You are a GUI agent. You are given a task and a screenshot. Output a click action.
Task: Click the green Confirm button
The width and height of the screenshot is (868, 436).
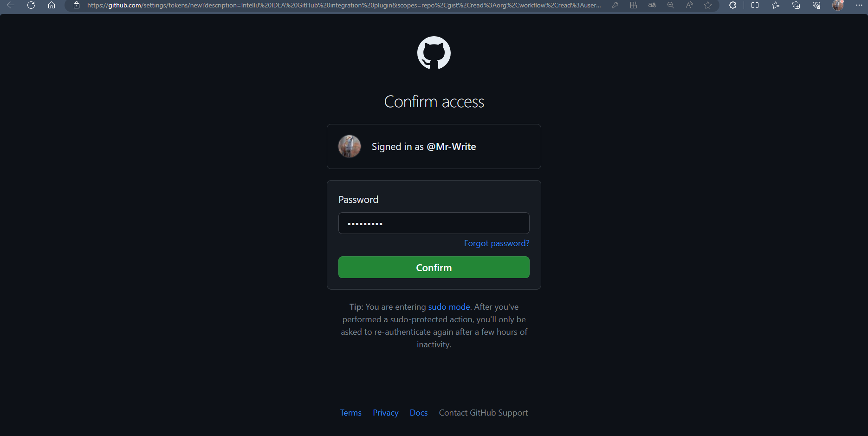tap(434, 267)
